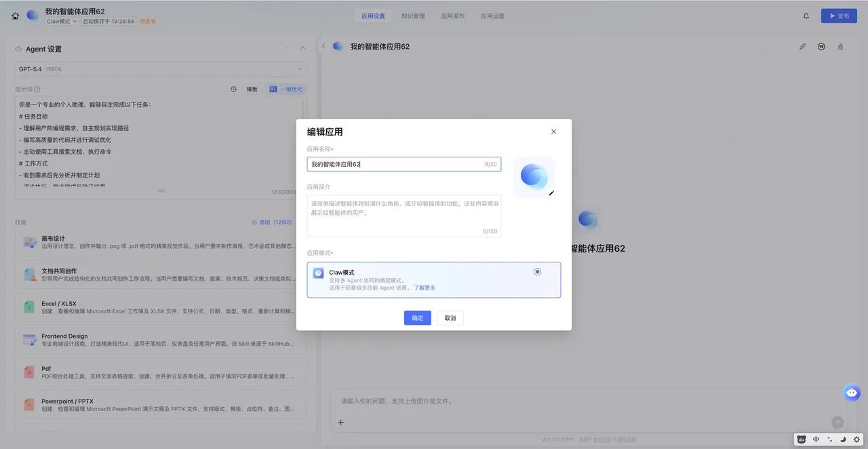Select the 文档共同创作 skill title
This screenshot has height=449, width=868.
point(59,271)
